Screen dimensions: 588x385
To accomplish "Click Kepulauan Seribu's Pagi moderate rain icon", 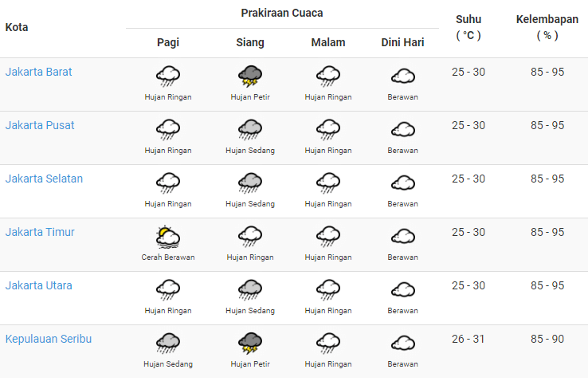I will 168,344.
